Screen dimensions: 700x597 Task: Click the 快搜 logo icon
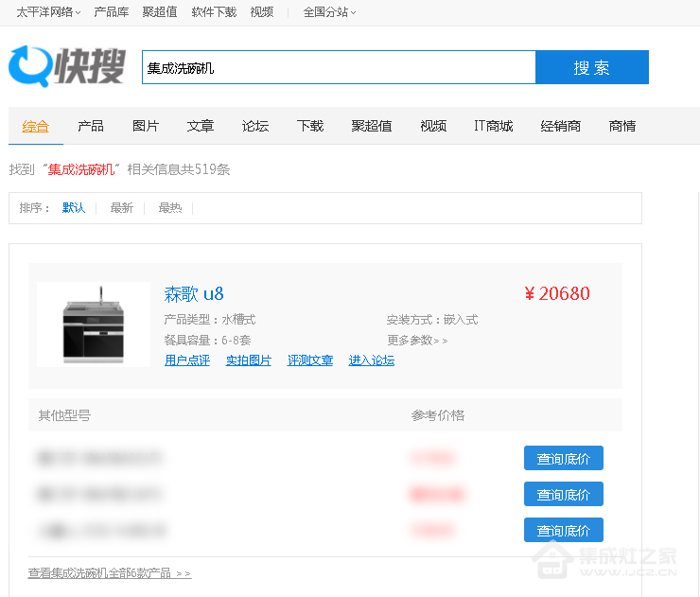[67, 66]
